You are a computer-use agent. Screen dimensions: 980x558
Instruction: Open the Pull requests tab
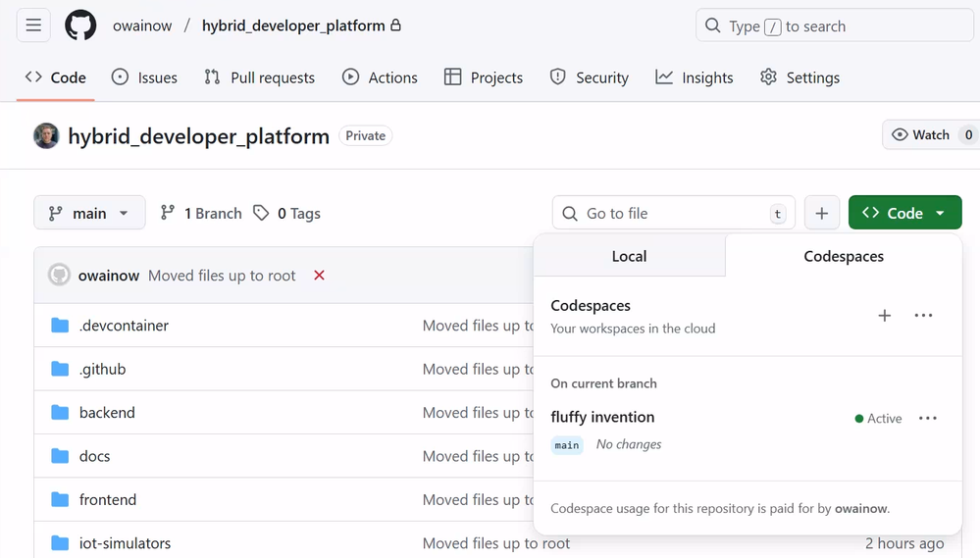point(260,77)
